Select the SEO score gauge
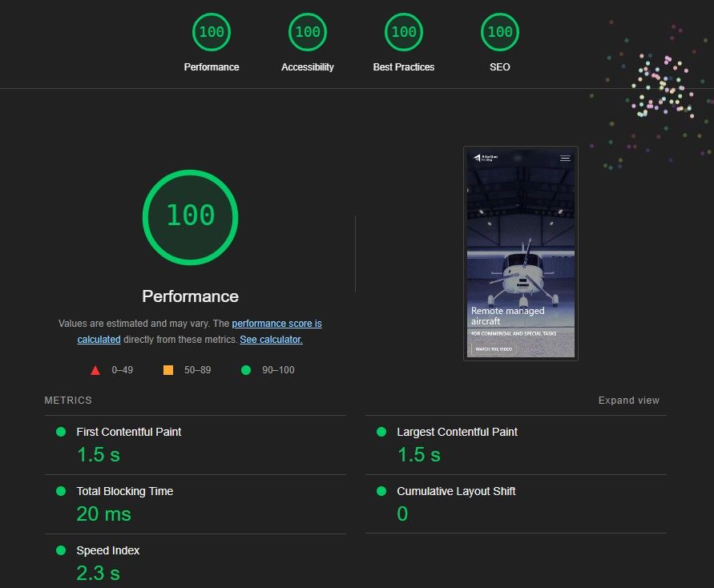The image size is (714, 588). (x=500, y=33)
